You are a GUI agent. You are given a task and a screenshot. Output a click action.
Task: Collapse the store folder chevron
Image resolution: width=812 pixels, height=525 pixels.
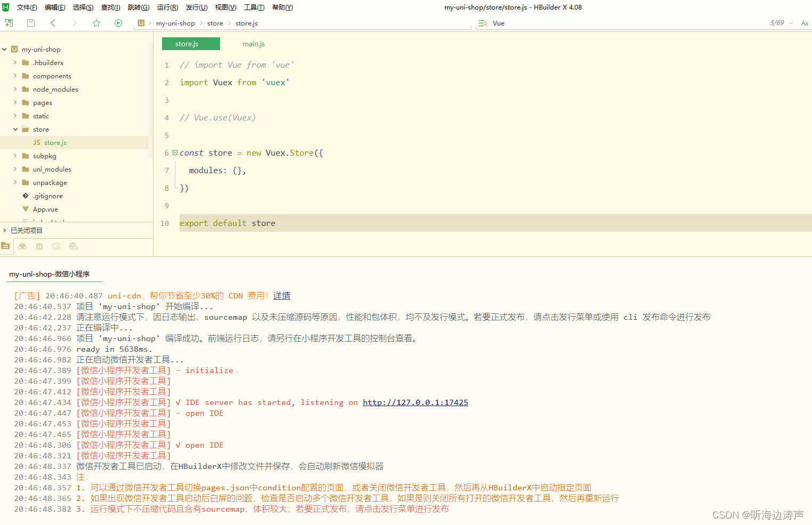coord(15,129)
